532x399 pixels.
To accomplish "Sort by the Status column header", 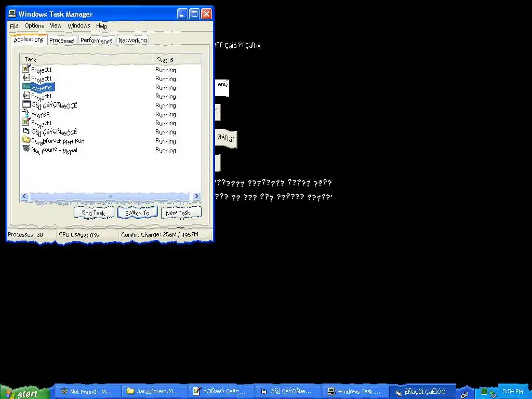I will tap(177, 60).
